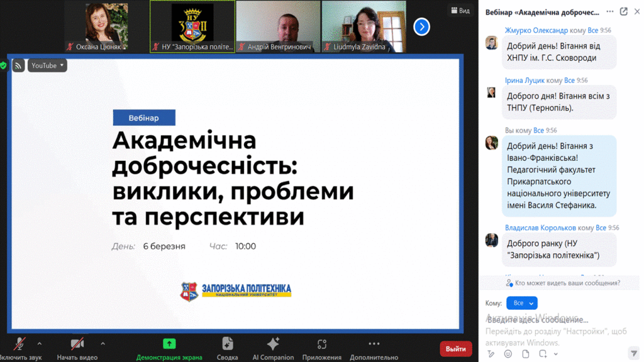Click the red Выйти leave button
Viewport: 644px width, 362px height.
pyautogui.click(x=455, y=349)
